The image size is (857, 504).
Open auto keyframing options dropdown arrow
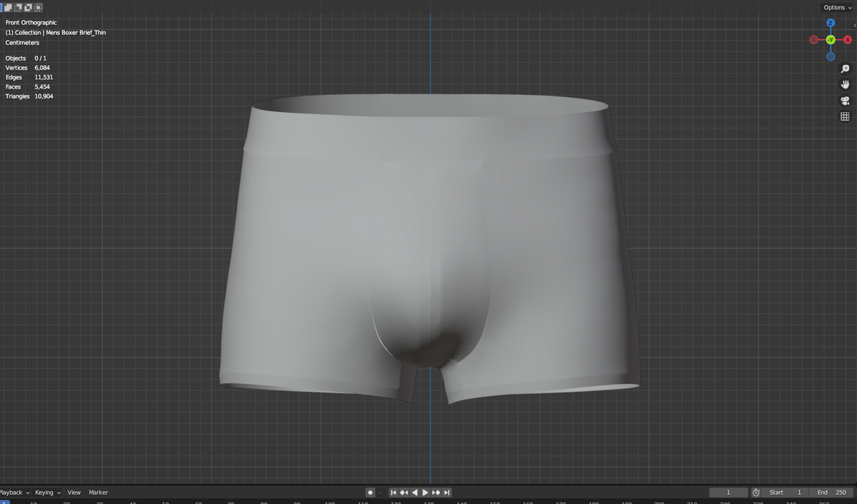point(381,493)
